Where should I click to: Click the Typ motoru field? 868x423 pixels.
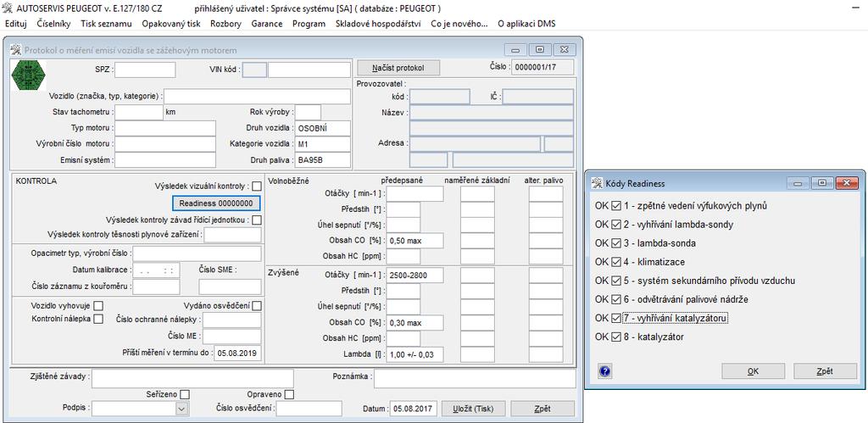point(165,128)
